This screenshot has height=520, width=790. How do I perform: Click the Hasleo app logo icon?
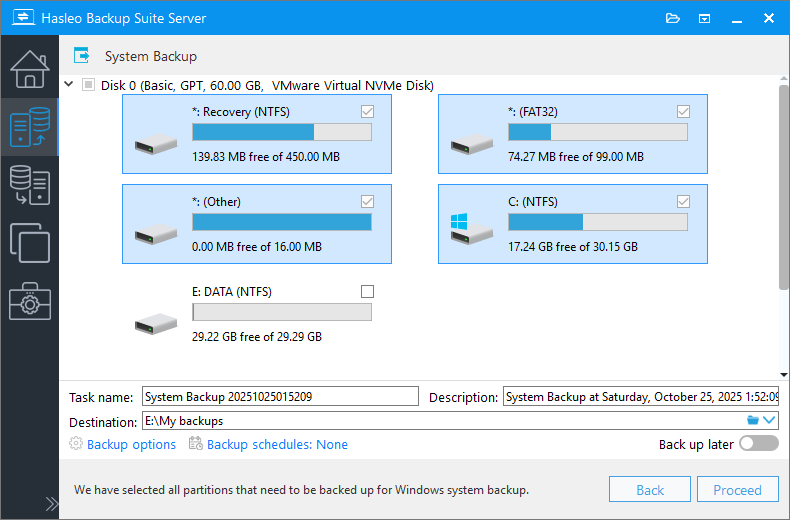23,18
